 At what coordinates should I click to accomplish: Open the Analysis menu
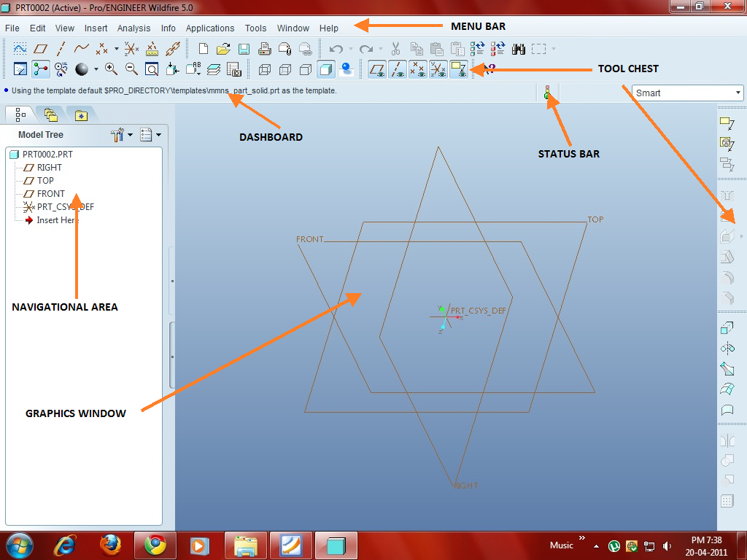click(x=133, y=28)
